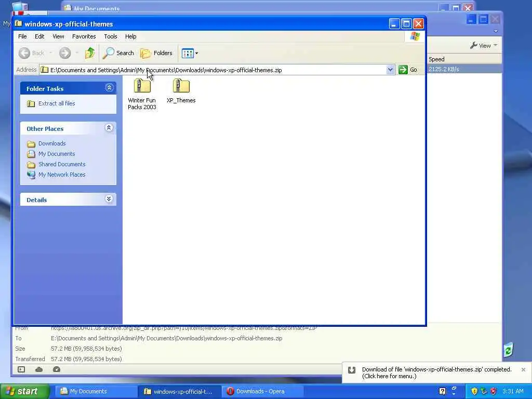The height and width of the screenshot is (399, 532).
Task: Open the View menu
Action: [58, 36]
